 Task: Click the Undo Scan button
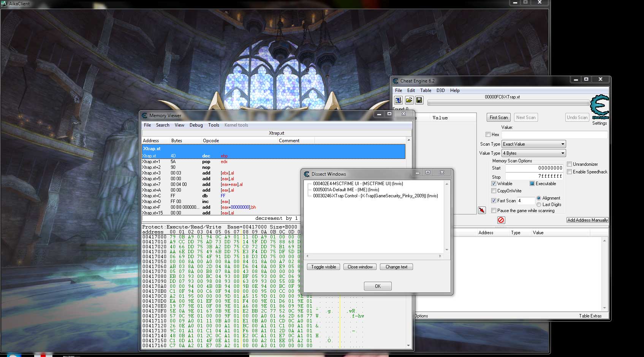point(577,117)
